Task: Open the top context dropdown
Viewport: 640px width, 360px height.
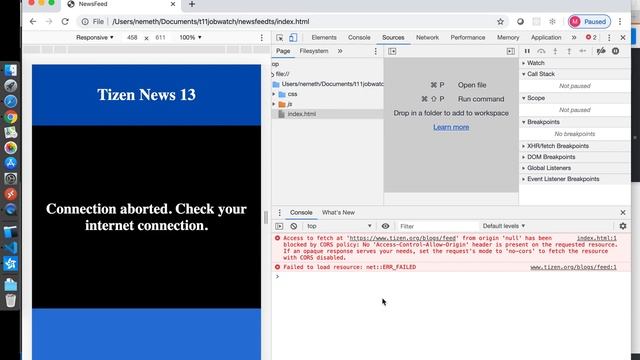Action: 339,226
